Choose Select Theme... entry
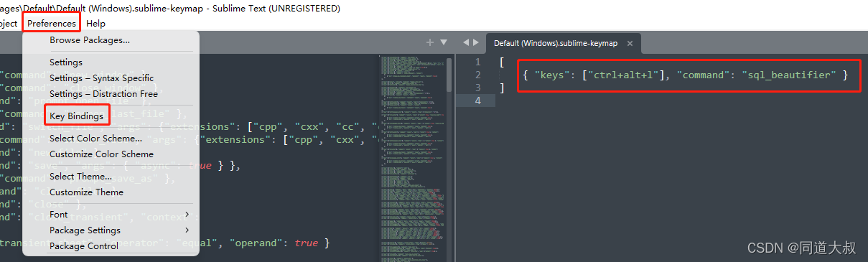868x262 pixels. pos(81,177)
